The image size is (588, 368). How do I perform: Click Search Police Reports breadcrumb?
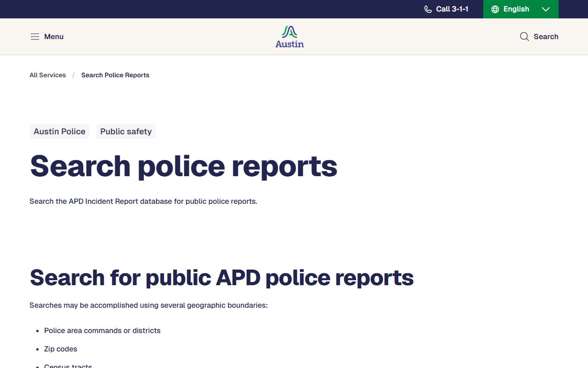115,75
